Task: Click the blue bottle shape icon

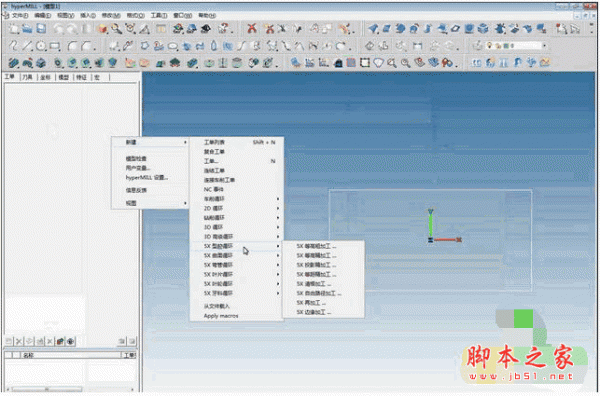Action: coord(214,46)
